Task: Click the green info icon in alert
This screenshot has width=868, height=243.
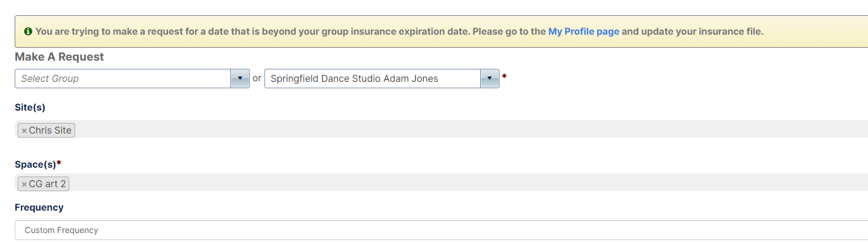Action: (28, 32)
